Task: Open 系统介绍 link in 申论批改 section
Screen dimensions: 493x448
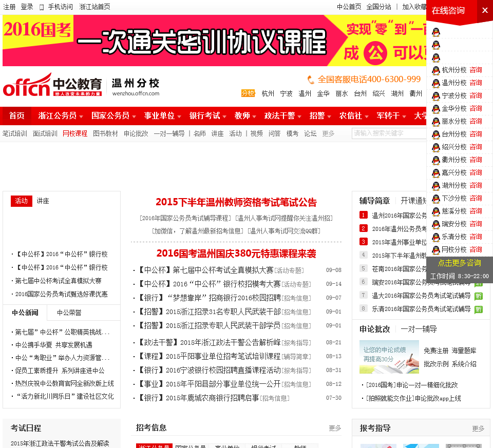Action: click(x=464, y=364)
